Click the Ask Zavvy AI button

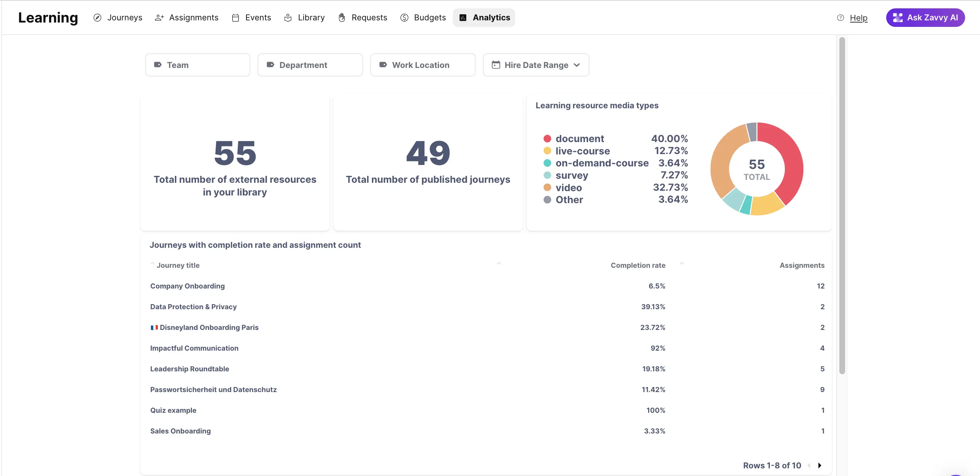click(x=925, y=17)
